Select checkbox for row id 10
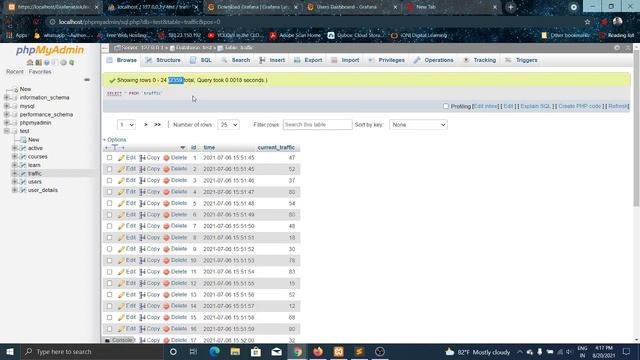The height and width of the screenshot is (360, 640). [x=109, y=260]
